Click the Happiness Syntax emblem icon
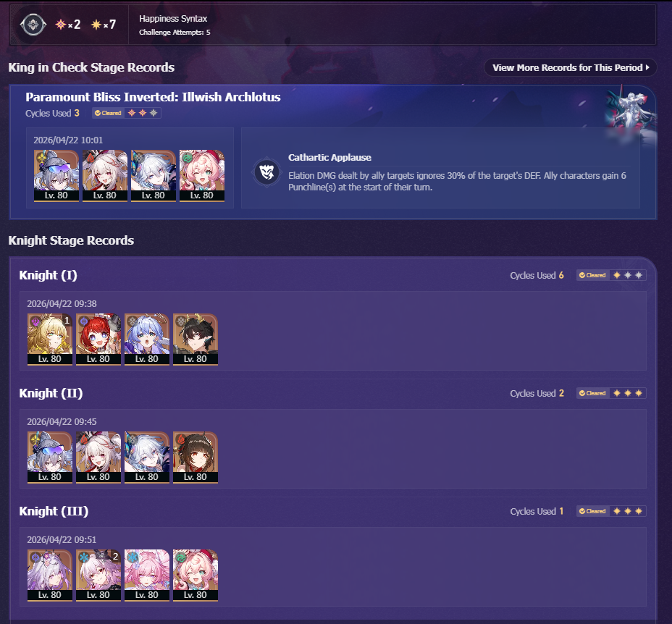672x624 pixels. pyautogui.click(x=33, y=25)
